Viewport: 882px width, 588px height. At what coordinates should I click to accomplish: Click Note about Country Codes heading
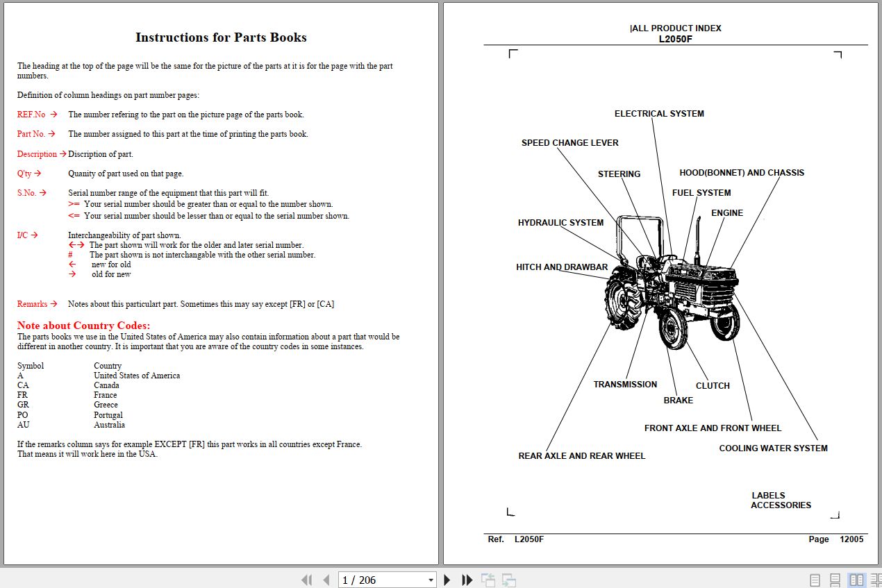pyautogui.click(x=83, y=326)
